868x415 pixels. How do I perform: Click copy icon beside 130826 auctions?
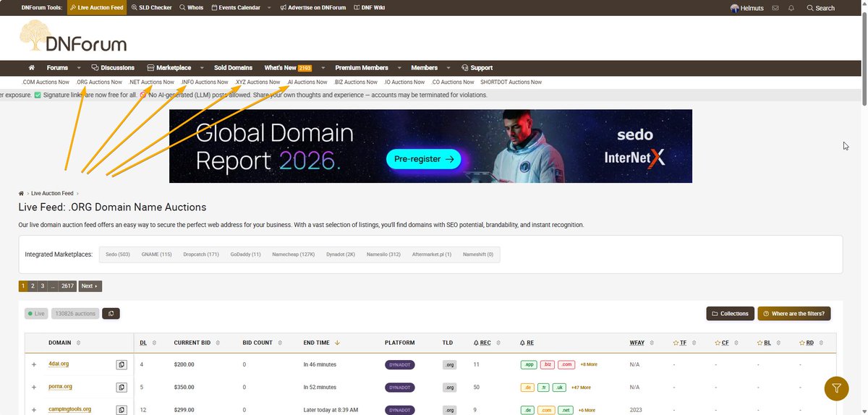111,314
